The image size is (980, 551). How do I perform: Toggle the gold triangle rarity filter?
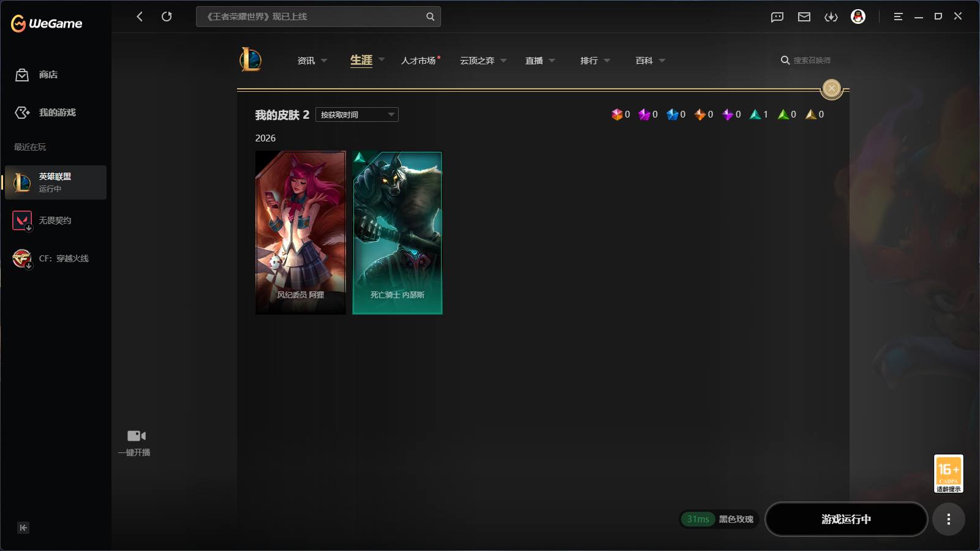[810, 114]
